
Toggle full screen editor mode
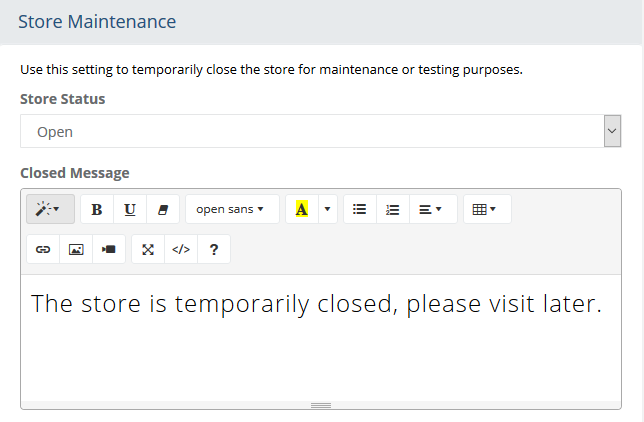click(x=148, y=249)
